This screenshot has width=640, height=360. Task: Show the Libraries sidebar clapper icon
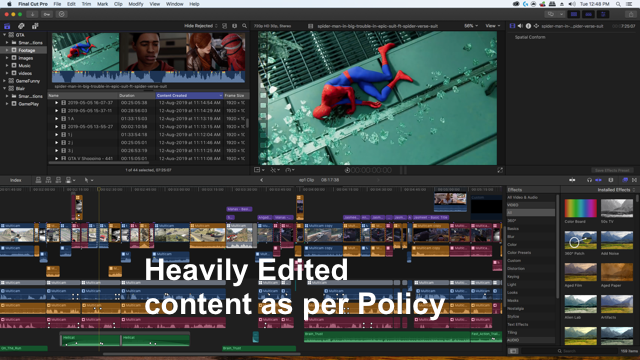7,26
